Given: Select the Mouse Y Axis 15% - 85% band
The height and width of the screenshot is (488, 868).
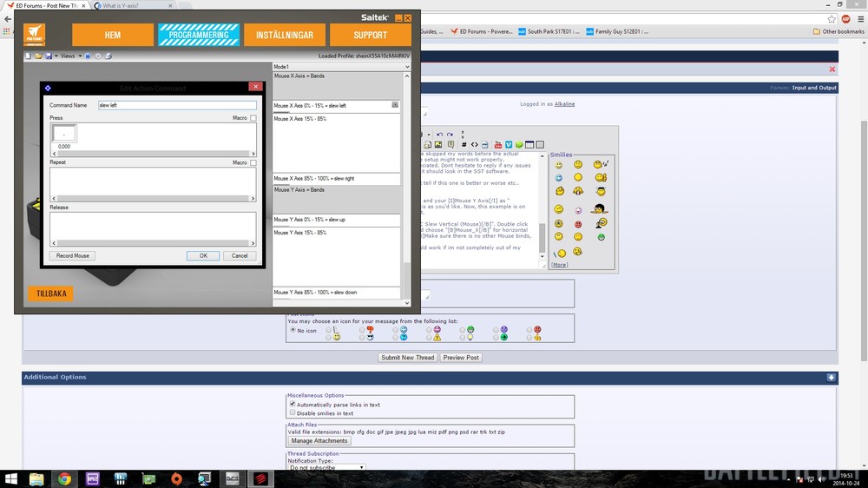Looking at the screenshot, I should pyautogui.click(x=336, y=256).
